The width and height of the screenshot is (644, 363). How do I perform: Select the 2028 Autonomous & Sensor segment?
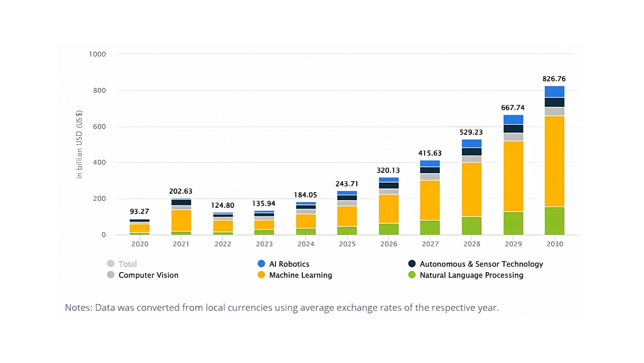pyautogui.click(x=472, y=151)
